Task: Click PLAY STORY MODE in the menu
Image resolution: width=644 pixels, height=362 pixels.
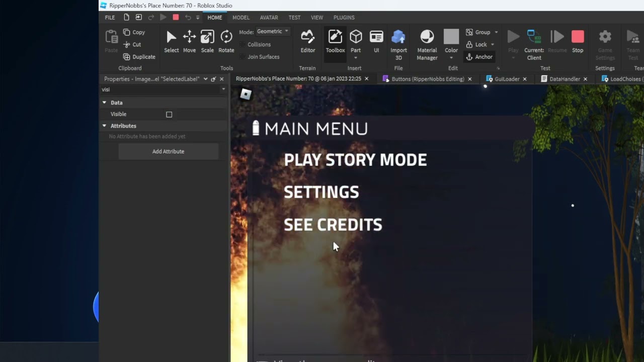Action: (x=355, y=160)
